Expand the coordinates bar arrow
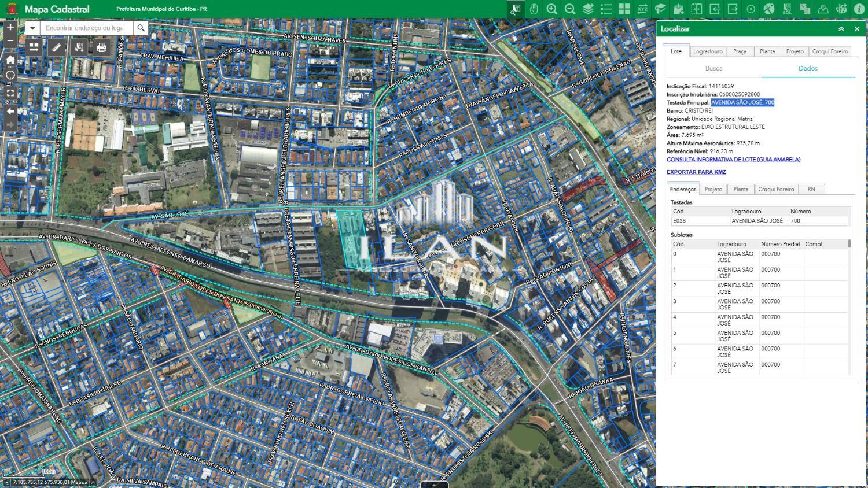This screenshot has height=488, width=868. click(x=93, y=482)
